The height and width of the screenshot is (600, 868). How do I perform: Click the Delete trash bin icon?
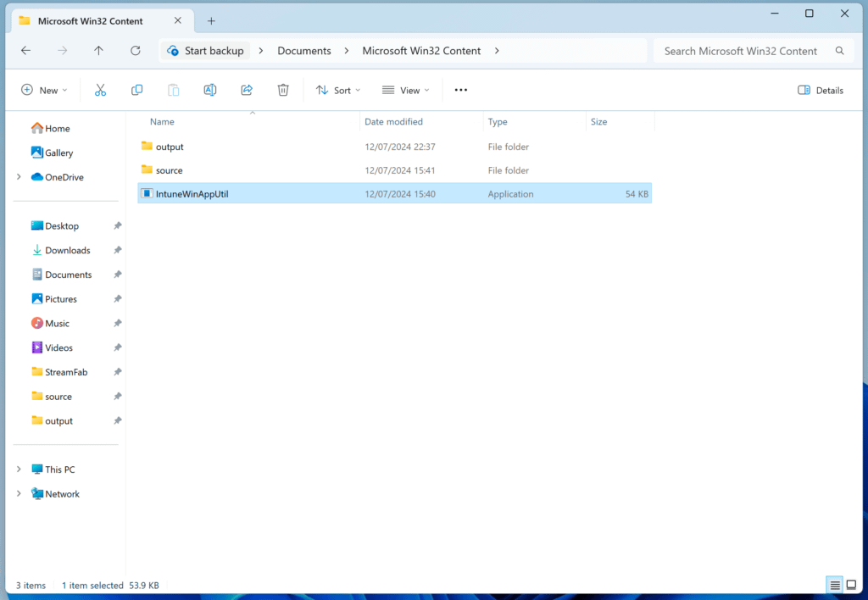(283, 90)
